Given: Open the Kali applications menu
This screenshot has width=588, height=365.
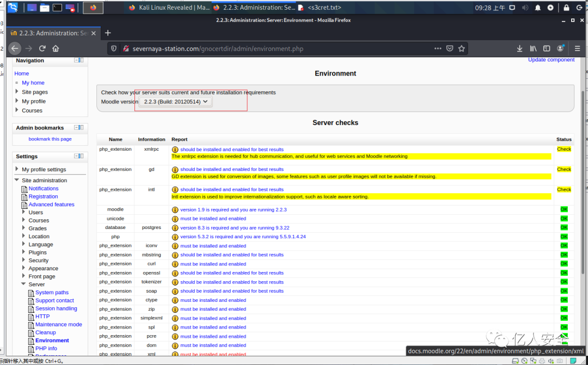Looking at the screenshot, I should (x=13, y=8).
